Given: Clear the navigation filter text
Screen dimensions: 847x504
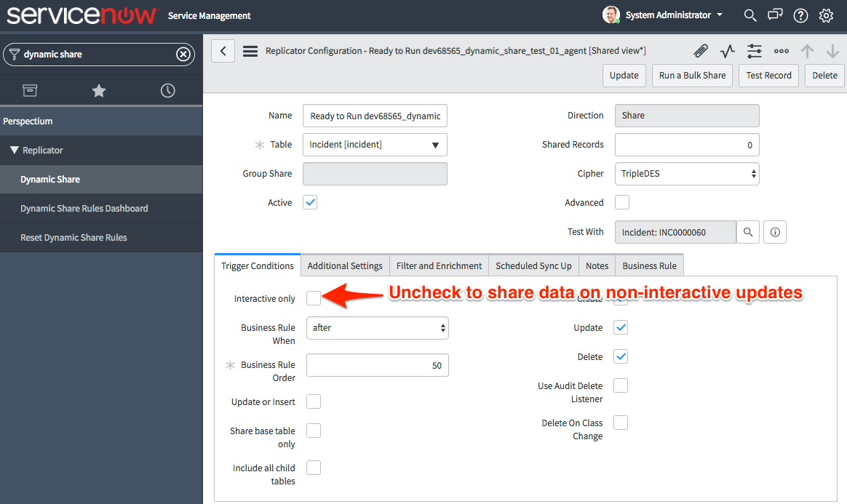Looking at the screenshot, I should [183, 54].
